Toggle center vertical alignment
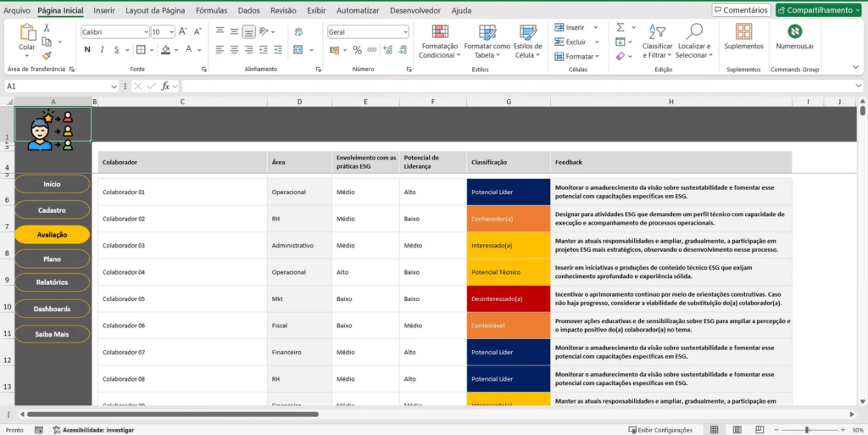Viewport: 868px width, 435px height. (x=234, y=31)
